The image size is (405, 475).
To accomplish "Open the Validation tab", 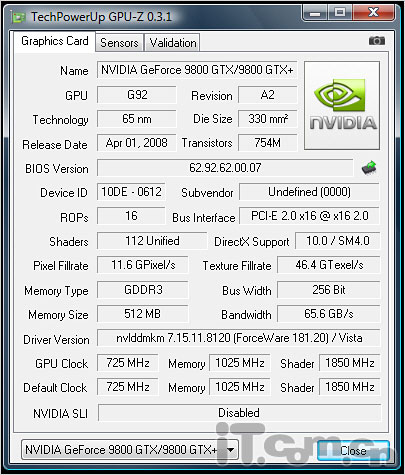I will point(173,43).
